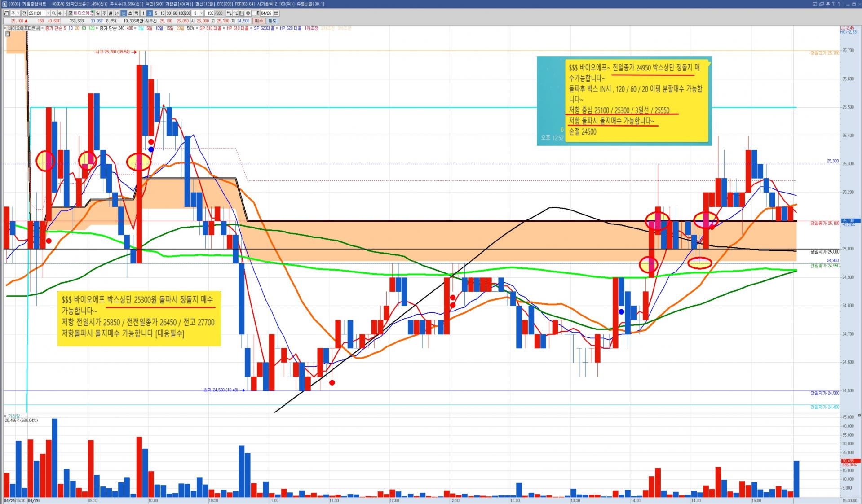This screenshot has width=862, height=504.
Task: Open the 주 type dropdown arrow
Action: coord(18,13)
